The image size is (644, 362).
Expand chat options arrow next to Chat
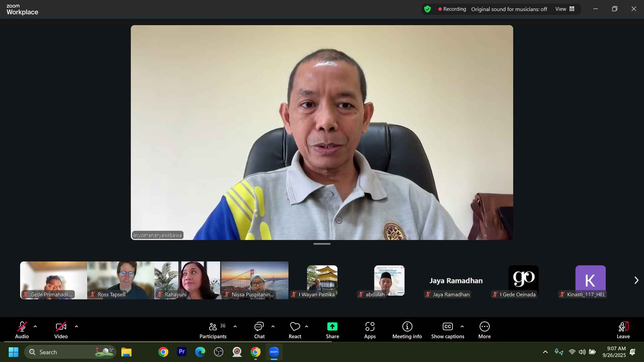tap(273, 326)
